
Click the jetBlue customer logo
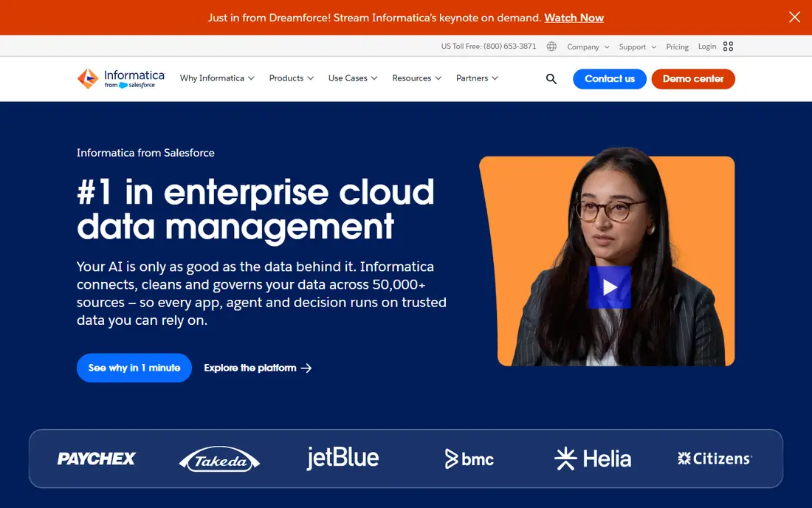[343, 458]
